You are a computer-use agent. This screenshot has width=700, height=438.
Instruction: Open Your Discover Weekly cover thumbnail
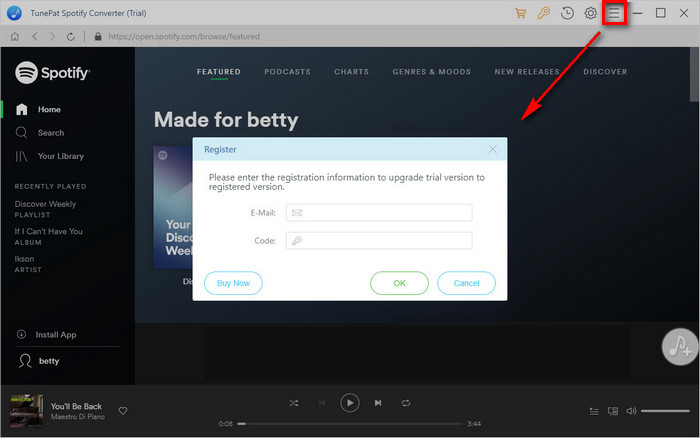click(x=173, y=207)
